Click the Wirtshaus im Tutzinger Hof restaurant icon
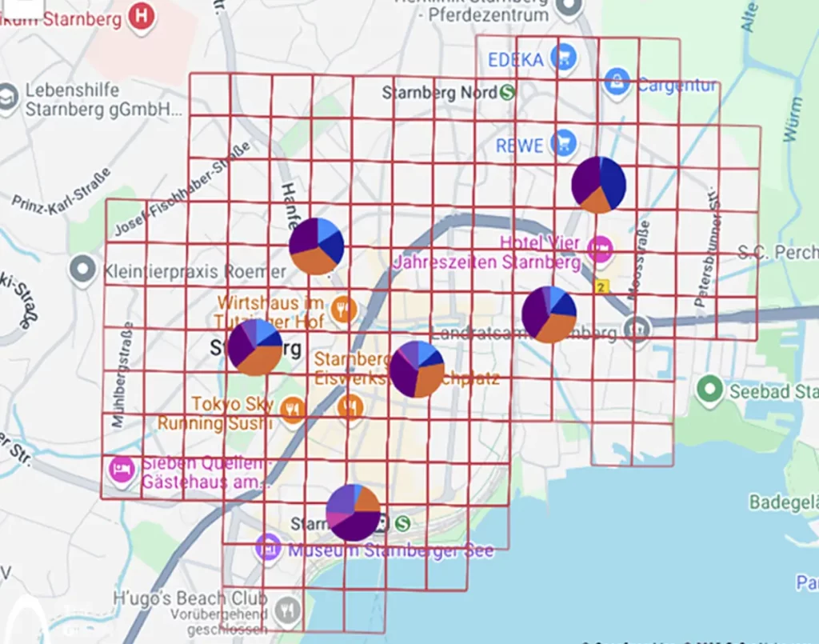The height and width of the screenshot is (644, 819). point(343,309)
